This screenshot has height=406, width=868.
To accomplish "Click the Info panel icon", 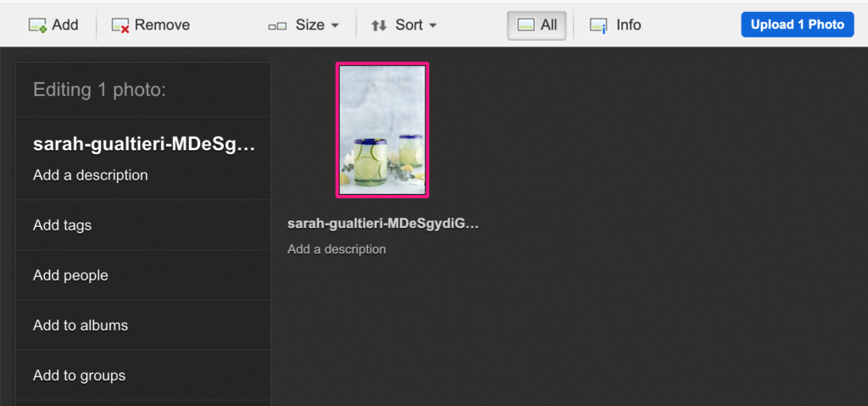I will point(598,25).
